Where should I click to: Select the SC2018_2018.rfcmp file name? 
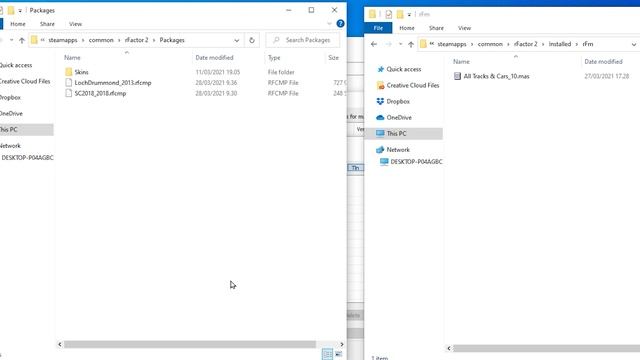[x=100, y=93]
